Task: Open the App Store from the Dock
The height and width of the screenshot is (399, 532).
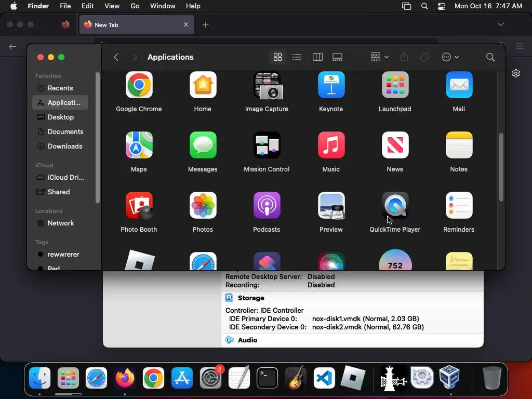Action: (182, 378)
